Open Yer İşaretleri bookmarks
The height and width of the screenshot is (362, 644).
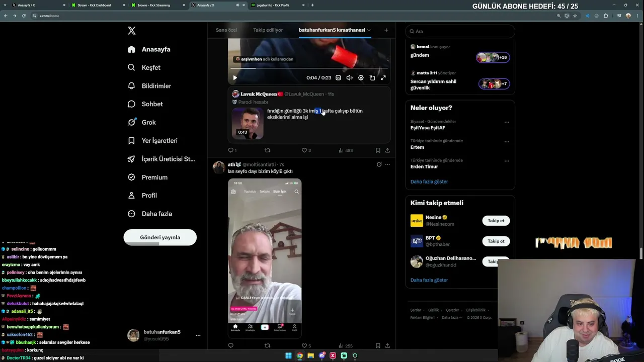click(153, 141)
